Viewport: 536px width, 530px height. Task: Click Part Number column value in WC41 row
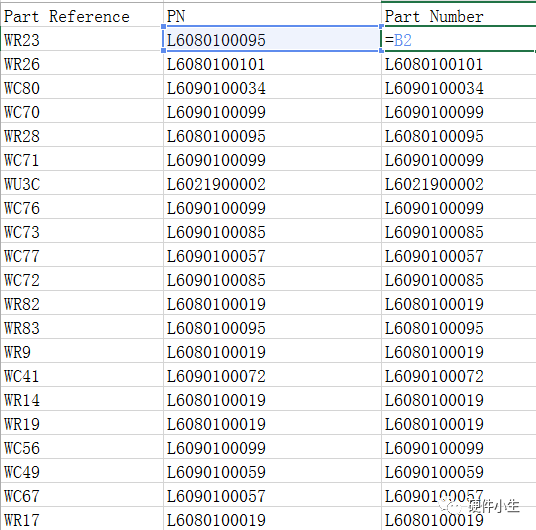(x=458, y=375)
